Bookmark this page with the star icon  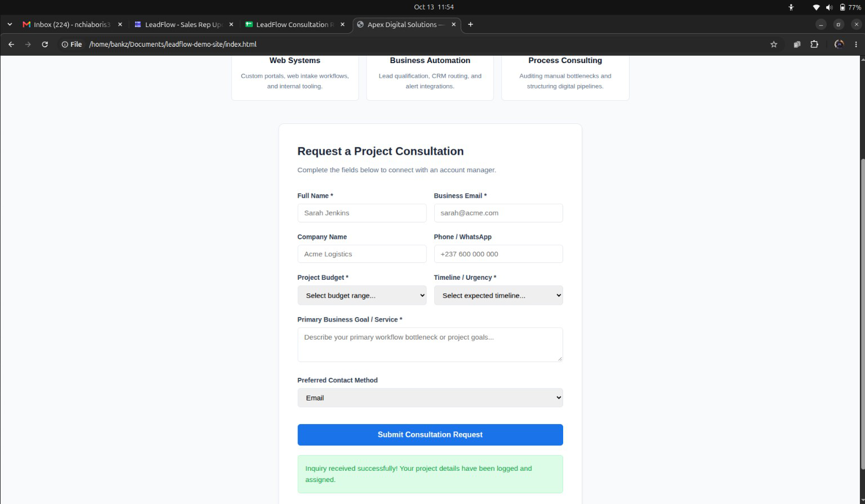coord(774,44)
